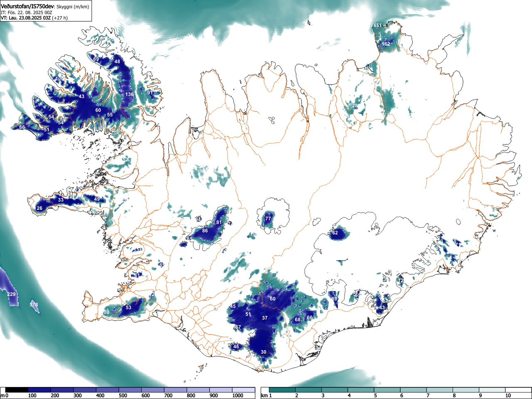Click the 800 label on metres legend
This screenshot has width=532, height=399.
[191, 396]
